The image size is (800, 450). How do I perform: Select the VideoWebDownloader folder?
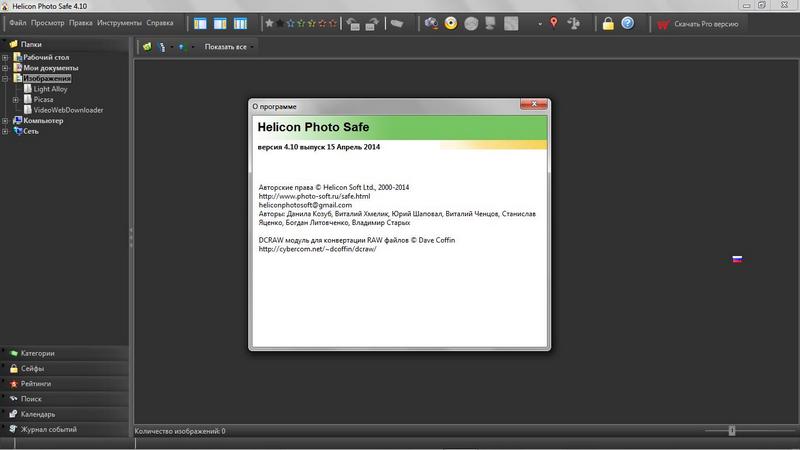68,110
